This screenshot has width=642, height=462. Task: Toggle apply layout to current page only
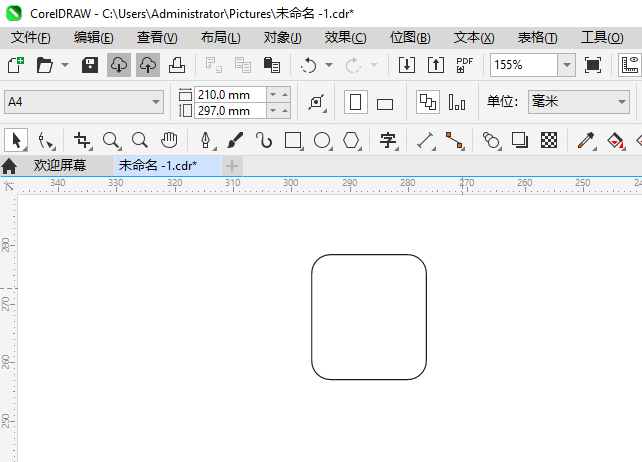click(x=457, y=102)
